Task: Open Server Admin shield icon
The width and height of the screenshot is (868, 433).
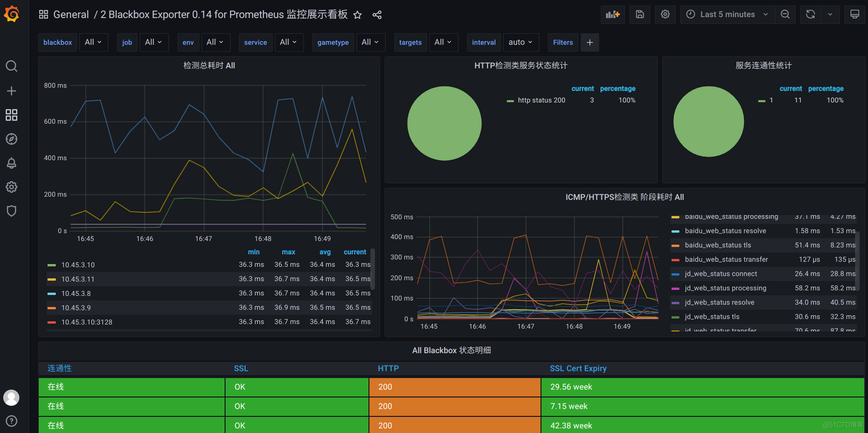Action: tap(12, 211)
